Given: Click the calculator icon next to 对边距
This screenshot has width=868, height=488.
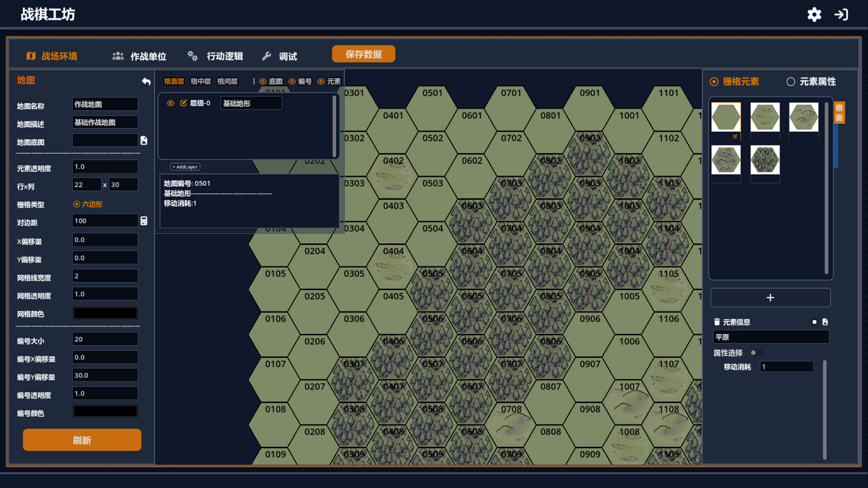Looking at the screenshot, I should coord(144,221).
